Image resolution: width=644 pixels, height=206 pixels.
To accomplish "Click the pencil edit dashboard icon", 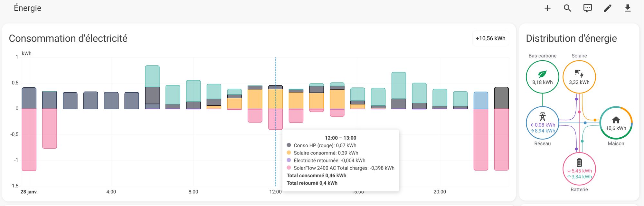I will tap(608, 8).
